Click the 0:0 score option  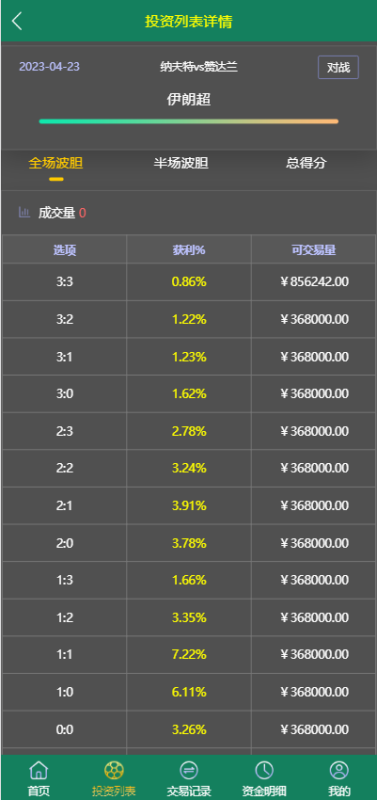[189, 729]
